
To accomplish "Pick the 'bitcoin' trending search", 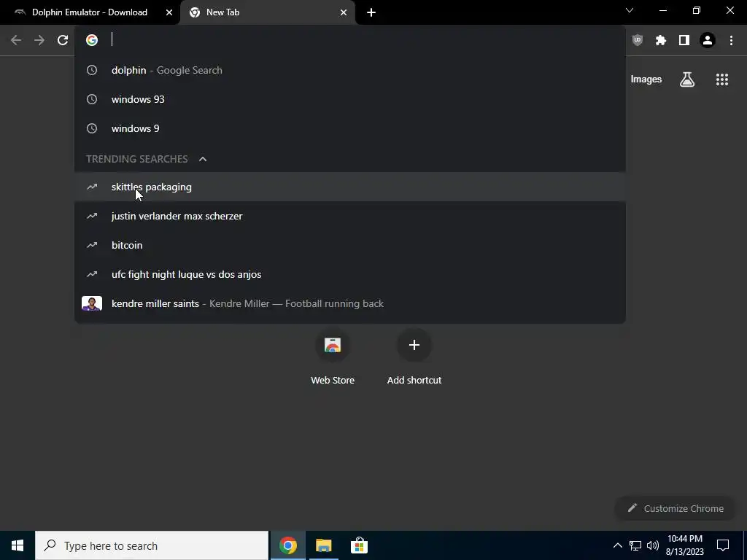I will pos(350,245).
